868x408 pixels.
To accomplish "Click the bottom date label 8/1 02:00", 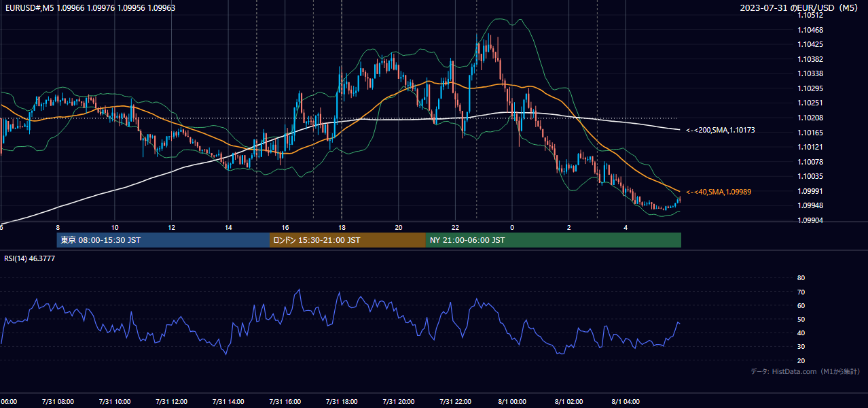I will click(x=568, y=402).
